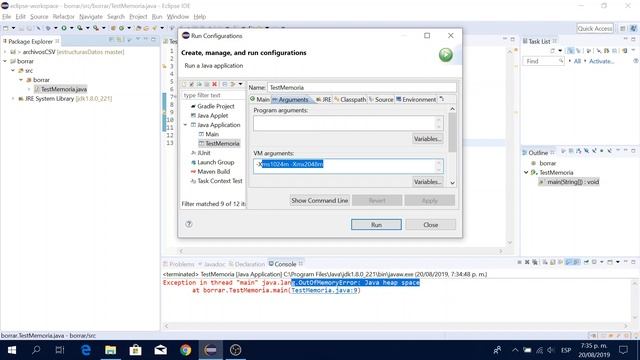The height and width of the screenshot is (360, 640).
Task: Click the New Task icon in Task List
Action: [553, 51]
